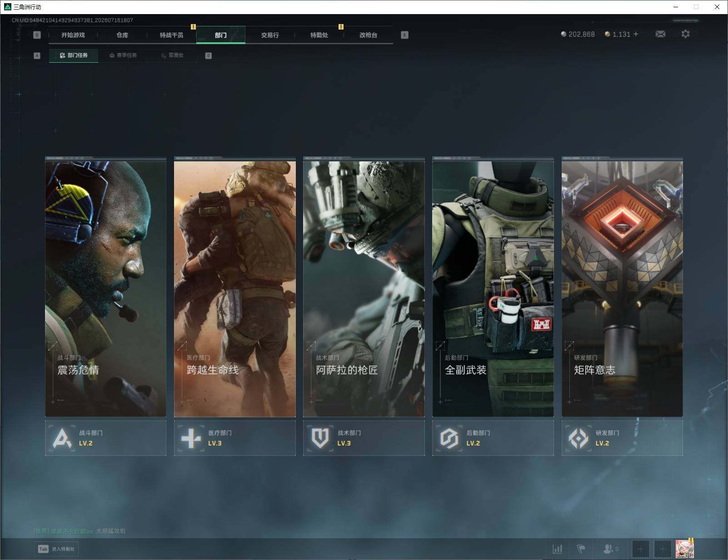This screenshot has height=560, width=728.
Task: Open the 矩阵意志 research department card
Action: 622,287
